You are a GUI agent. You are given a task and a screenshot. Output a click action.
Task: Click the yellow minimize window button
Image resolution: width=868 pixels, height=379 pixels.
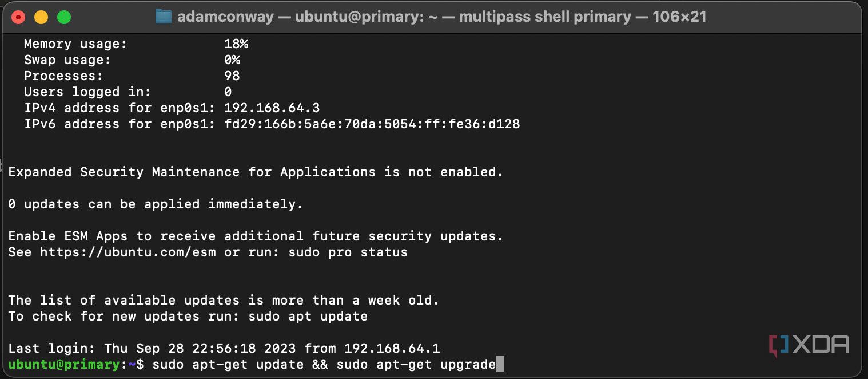(41, 17)
